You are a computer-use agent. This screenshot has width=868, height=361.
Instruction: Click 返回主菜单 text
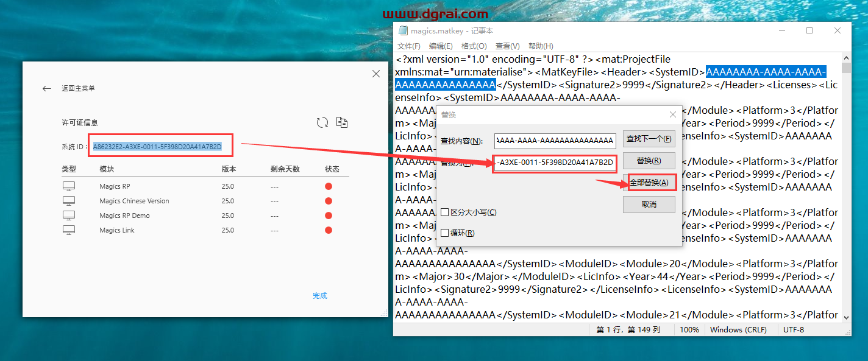[x=78, y=89]
